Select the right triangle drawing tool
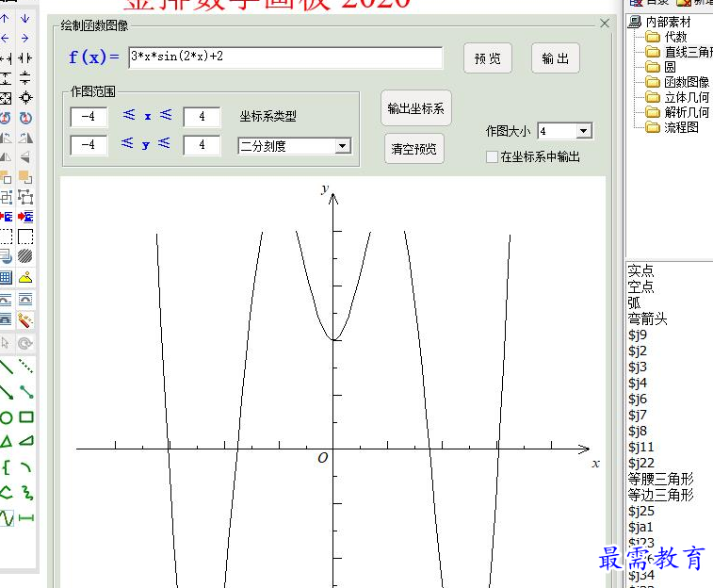The image size is (713, 588). pyautogui.click(x=26, y=441)
